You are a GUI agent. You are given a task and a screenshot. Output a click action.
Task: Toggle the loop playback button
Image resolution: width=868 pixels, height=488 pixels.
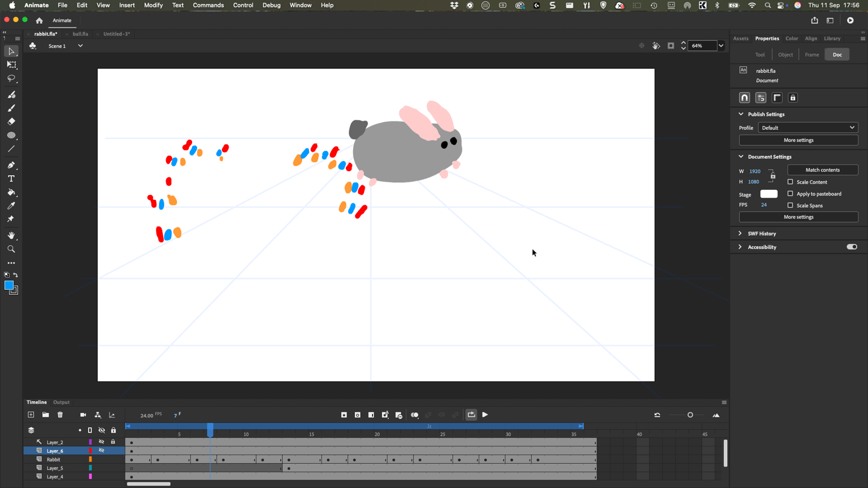tap(471, 415)
